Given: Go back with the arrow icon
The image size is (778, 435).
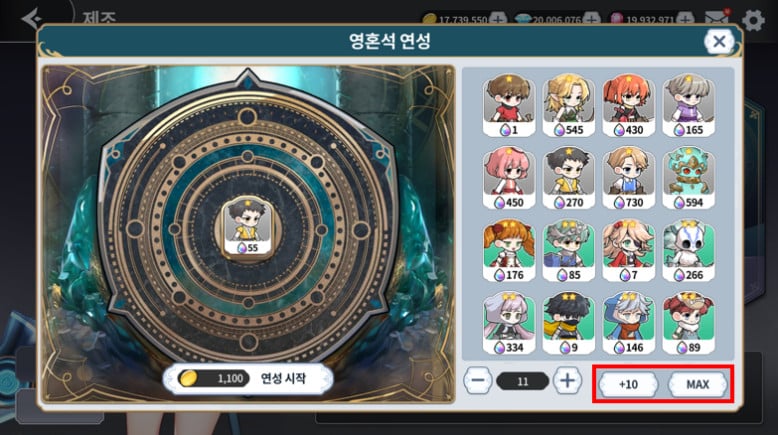Looking at the screenshot, I should point(32,19).
